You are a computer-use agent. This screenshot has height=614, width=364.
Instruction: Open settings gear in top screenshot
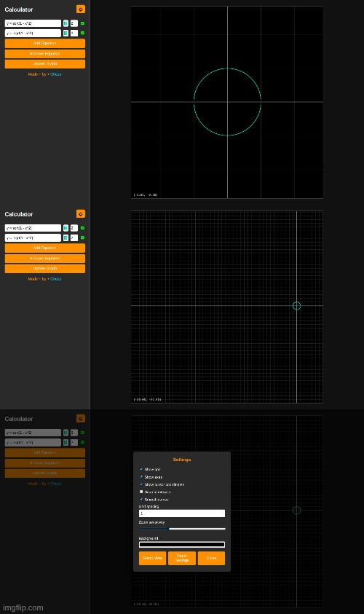(x=81, y=9)
